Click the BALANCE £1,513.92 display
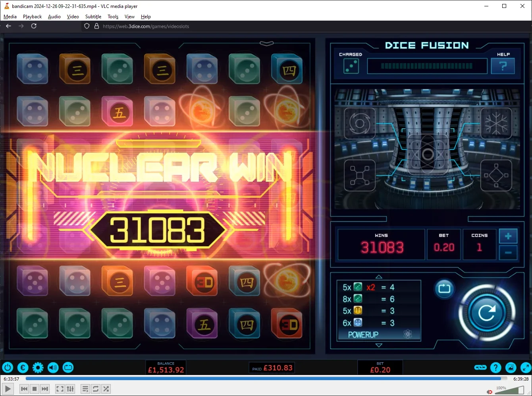This screenshot has width=532, height=396. coord(166,367)
